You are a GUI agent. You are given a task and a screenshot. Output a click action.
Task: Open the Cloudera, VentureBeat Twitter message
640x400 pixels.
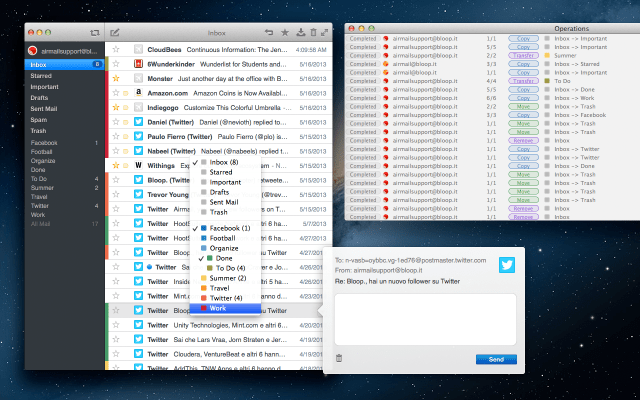point(219,354)
